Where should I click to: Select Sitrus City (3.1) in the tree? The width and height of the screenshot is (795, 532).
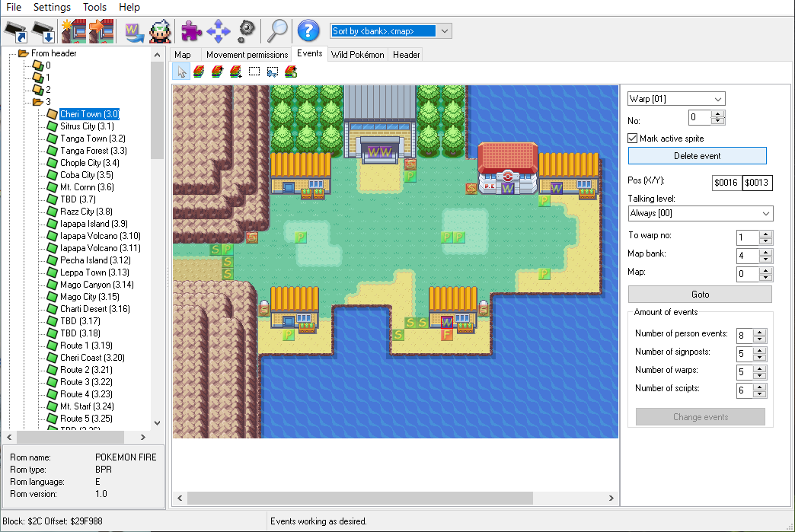coord(87,126)
